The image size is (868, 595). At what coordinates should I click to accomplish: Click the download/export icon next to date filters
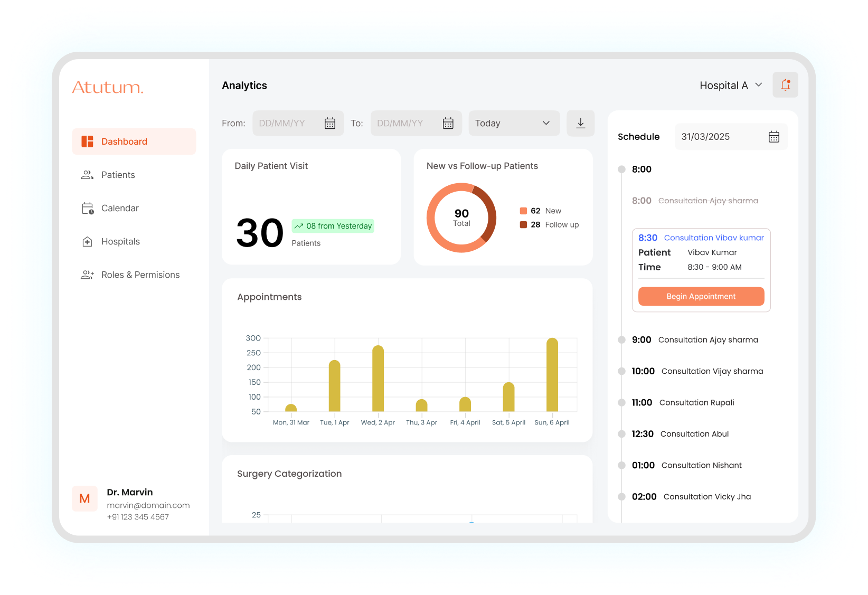[x=580, y=123]
